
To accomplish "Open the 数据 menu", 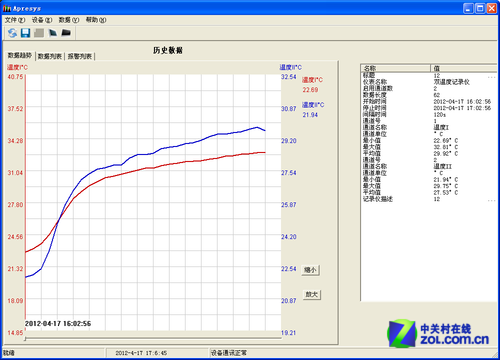I will click(x=69, y=20).
